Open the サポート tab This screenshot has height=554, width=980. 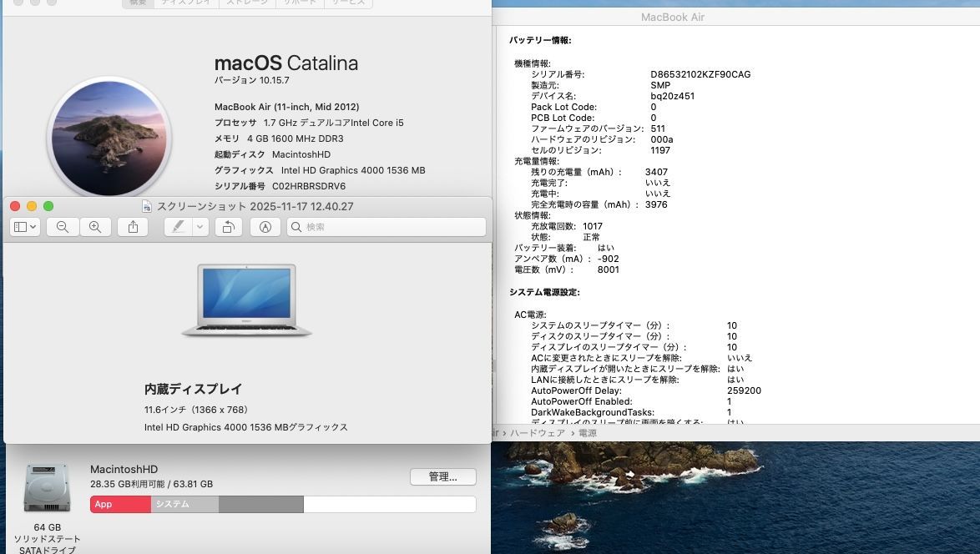[297, 3]
